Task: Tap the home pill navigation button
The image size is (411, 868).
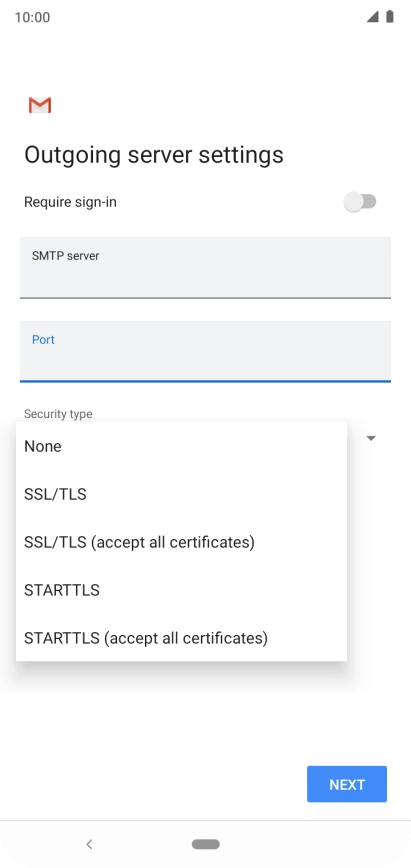Action: (x=206, y=844)
